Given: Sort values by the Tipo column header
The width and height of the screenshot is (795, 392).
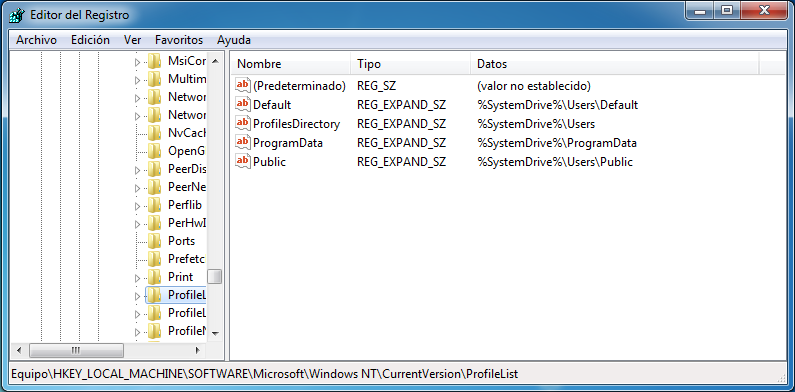Looking at the screenshot, I should 410,64.
